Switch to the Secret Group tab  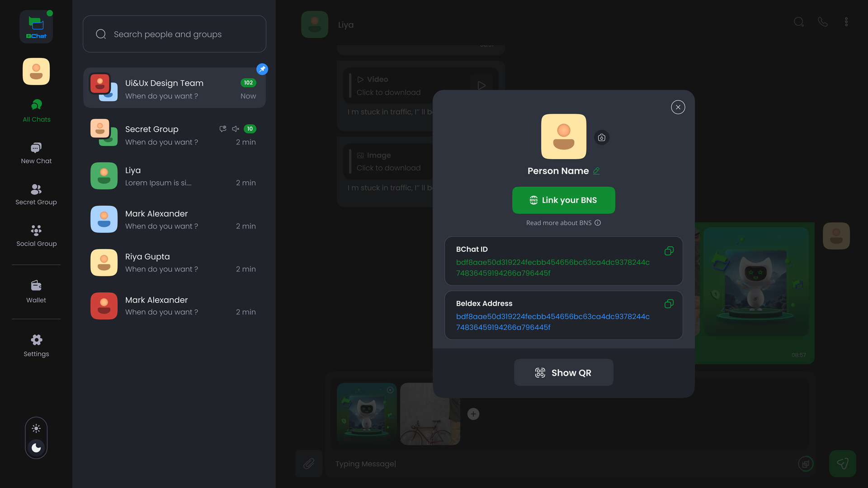point(36,194)
